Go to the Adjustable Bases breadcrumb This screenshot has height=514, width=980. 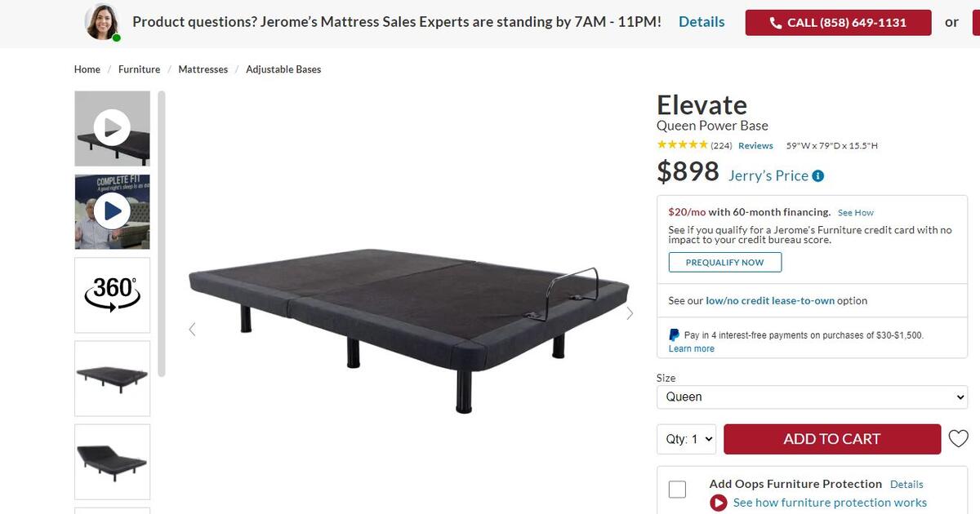pyautogui.click(x=283, y=69)
